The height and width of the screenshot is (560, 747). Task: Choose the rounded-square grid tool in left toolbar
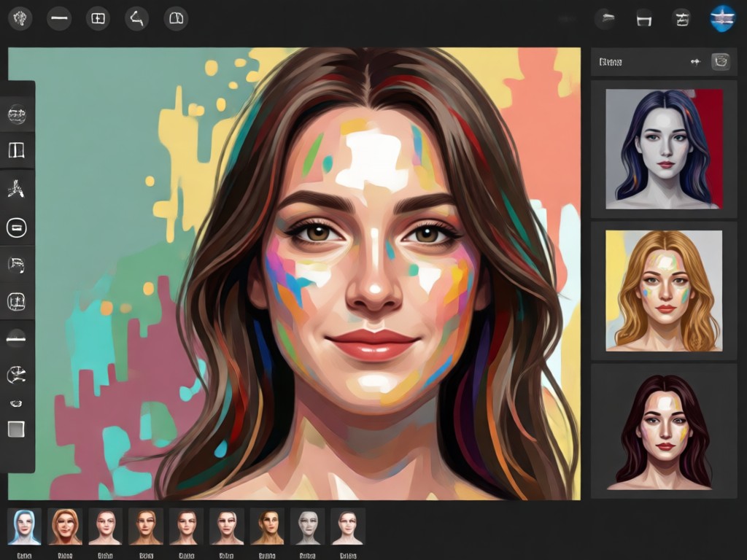point(17,301)
